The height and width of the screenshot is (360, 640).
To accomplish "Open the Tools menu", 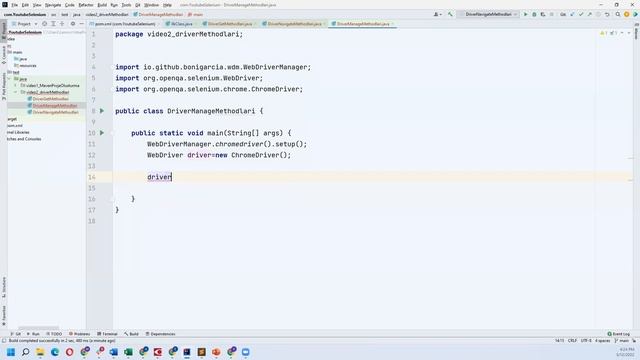I will (x=127, y=5).
